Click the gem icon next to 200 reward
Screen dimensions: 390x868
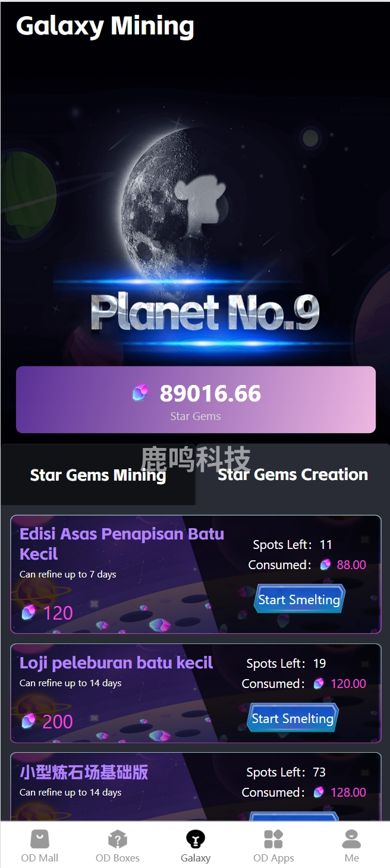click(x=29, y=721)
